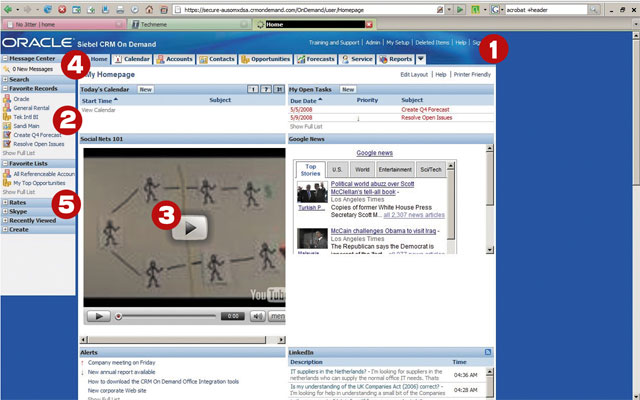Open the Oracle favorite record
The width and height of the screenshot is (640, 400).
(x=21, y=99)
